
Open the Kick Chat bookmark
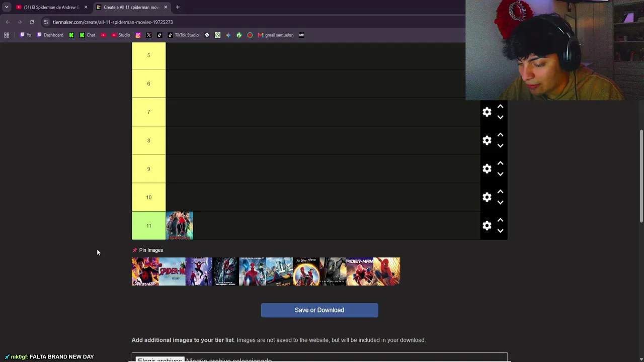point(87,35)
